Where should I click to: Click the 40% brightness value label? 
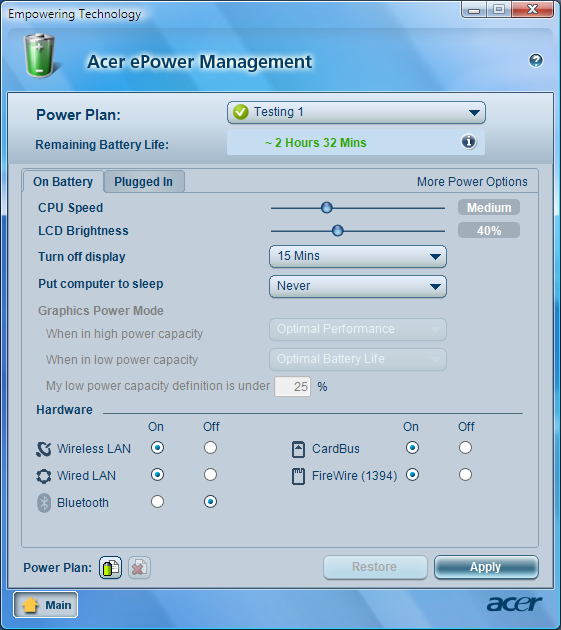(489, 231)
